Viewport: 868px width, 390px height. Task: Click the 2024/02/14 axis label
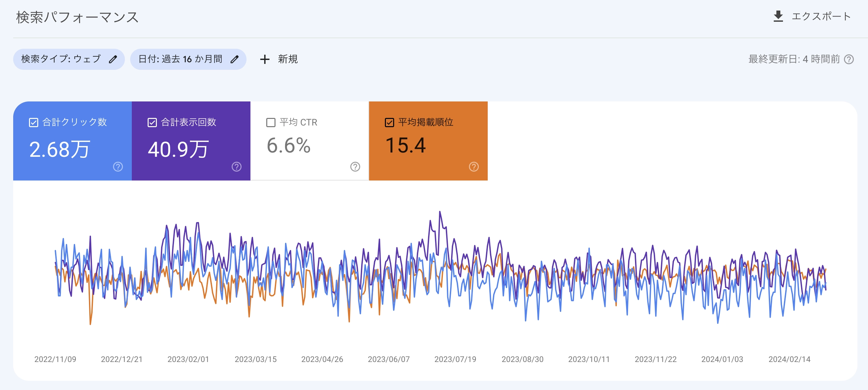[x=790, y=359]
